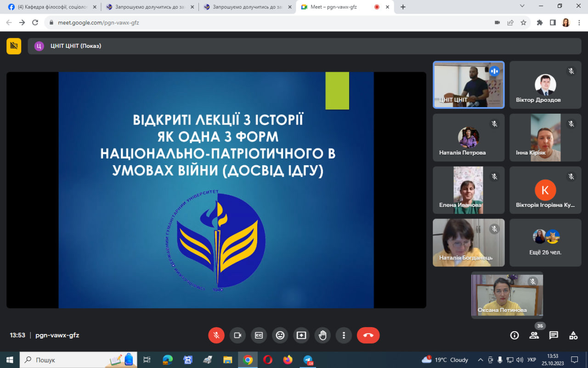Start presenting your screen
The image size is (588, 368).
(x=301, y=335)
